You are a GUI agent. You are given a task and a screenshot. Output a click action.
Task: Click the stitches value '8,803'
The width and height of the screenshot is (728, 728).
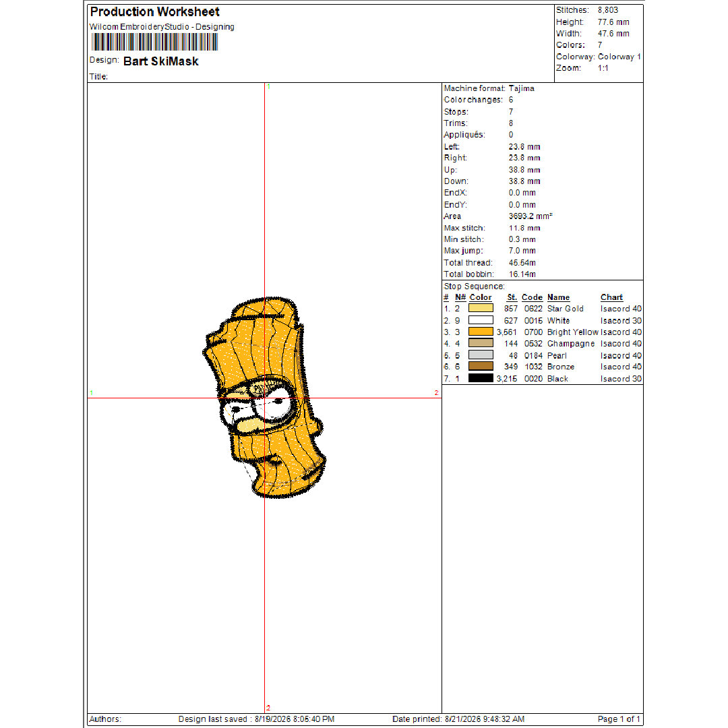(608, 9)
